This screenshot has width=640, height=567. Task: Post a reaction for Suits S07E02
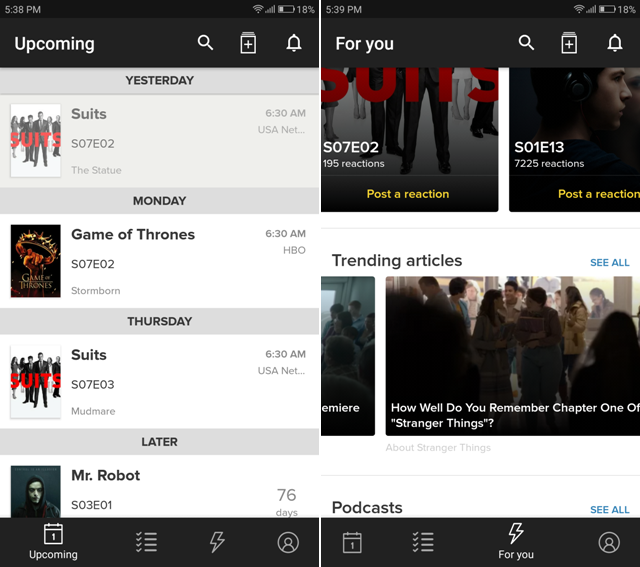point(408,194)
